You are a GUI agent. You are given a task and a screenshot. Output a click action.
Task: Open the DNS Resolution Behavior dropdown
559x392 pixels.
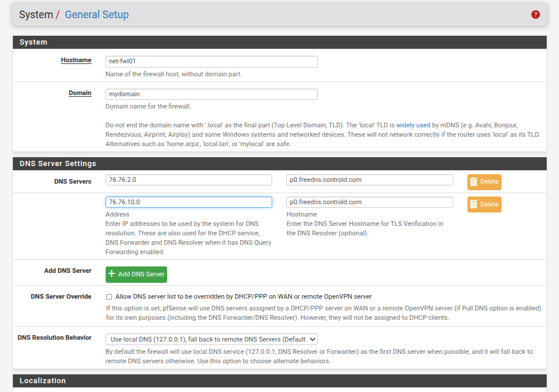pyautogui.click(x=211, y=339)
